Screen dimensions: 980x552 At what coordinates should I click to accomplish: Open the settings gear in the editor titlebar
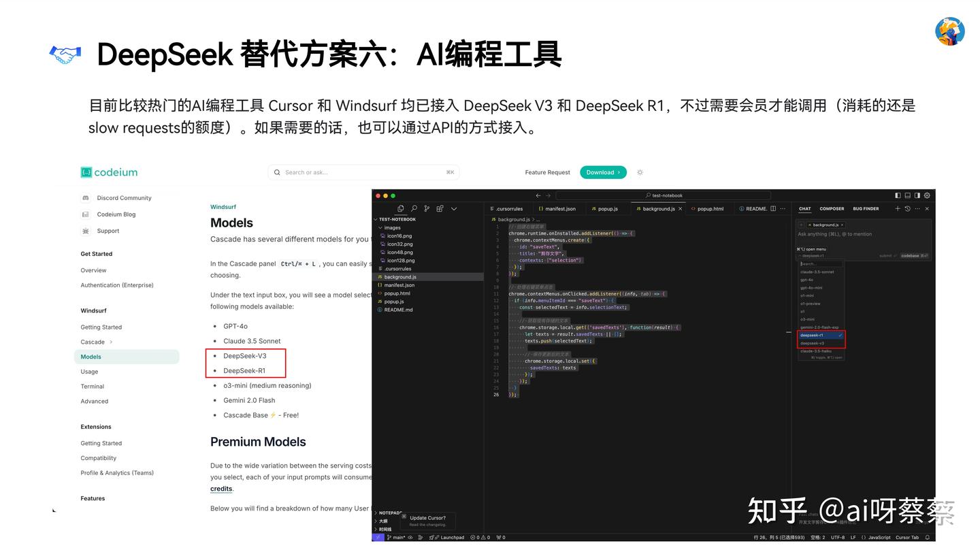point(927,195)
